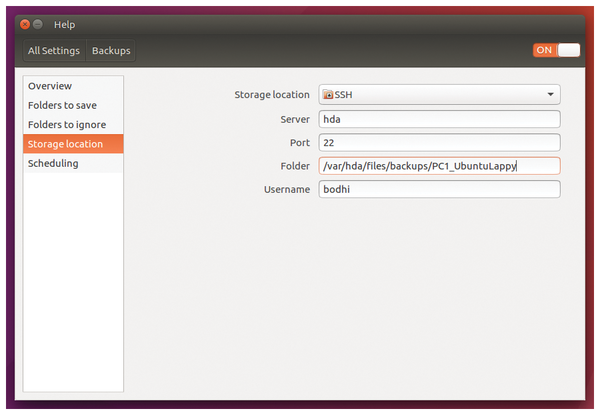Click the Username field containing bodhi
Image resolution: width=600 pixels, height=415 pixels.
439,189
